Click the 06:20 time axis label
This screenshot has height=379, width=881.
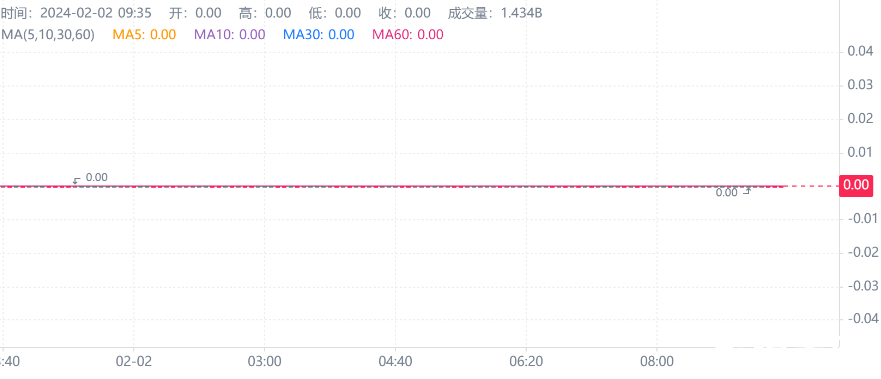(x=526, y=361)
